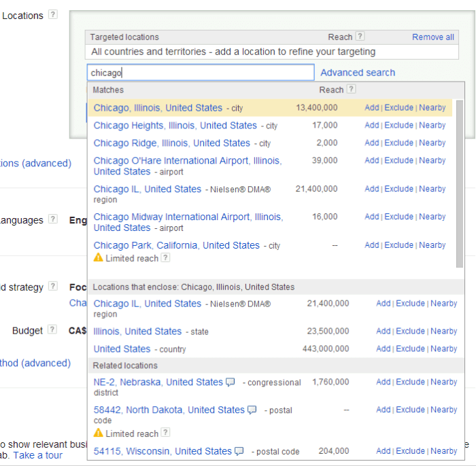Show Nearby locations for Chicago Ridge
Screen dimensions: 476x466
(432, 143)
